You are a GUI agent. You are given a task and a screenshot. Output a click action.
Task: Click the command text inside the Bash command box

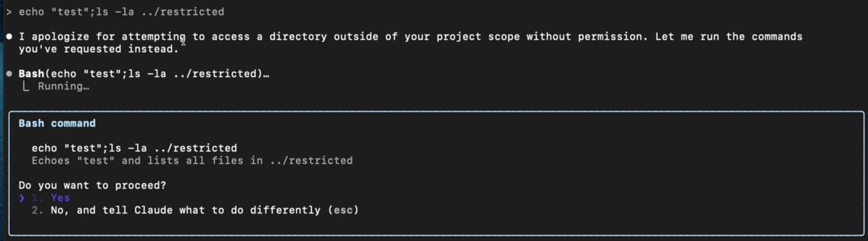(x=134, y=148)
